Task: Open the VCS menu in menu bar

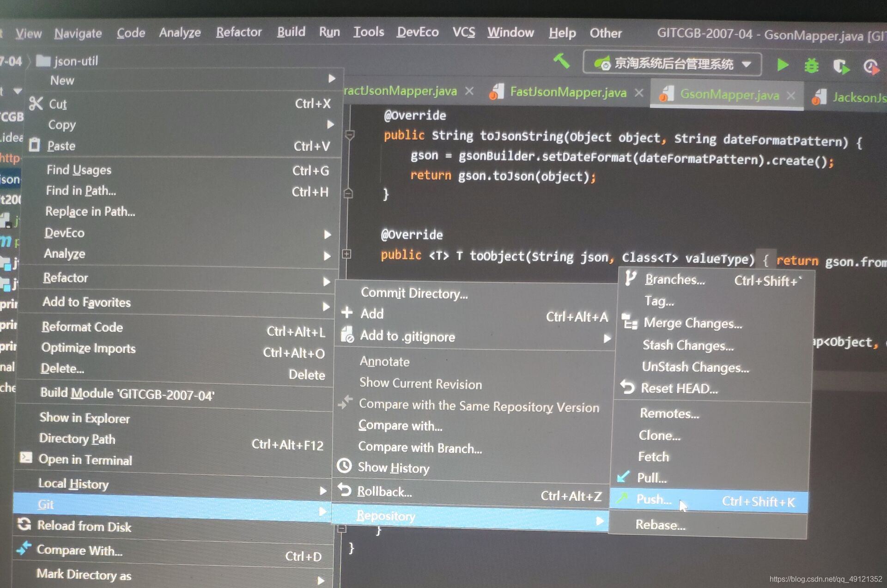Action: (x=463, y=32)
